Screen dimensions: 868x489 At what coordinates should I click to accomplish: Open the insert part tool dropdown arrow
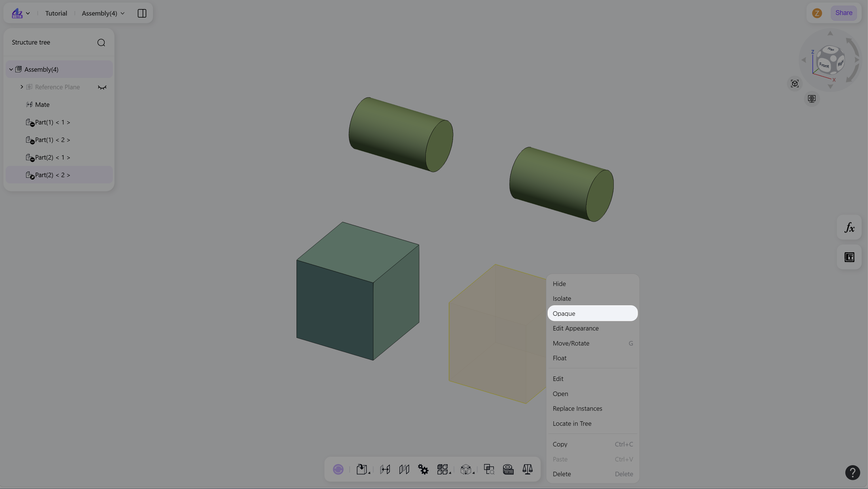click(x=369, y=473)
